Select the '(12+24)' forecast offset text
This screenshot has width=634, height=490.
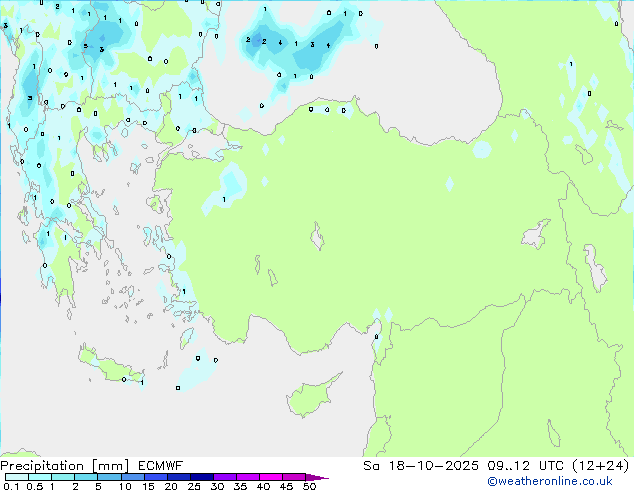[x=601, y=466]
